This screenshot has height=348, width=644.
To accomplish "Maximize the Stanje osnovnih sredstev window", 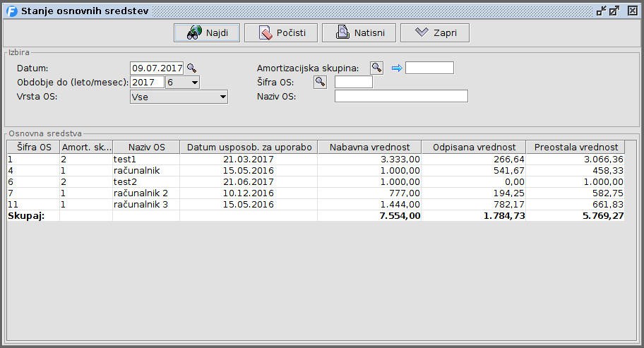I will (614, 11).
